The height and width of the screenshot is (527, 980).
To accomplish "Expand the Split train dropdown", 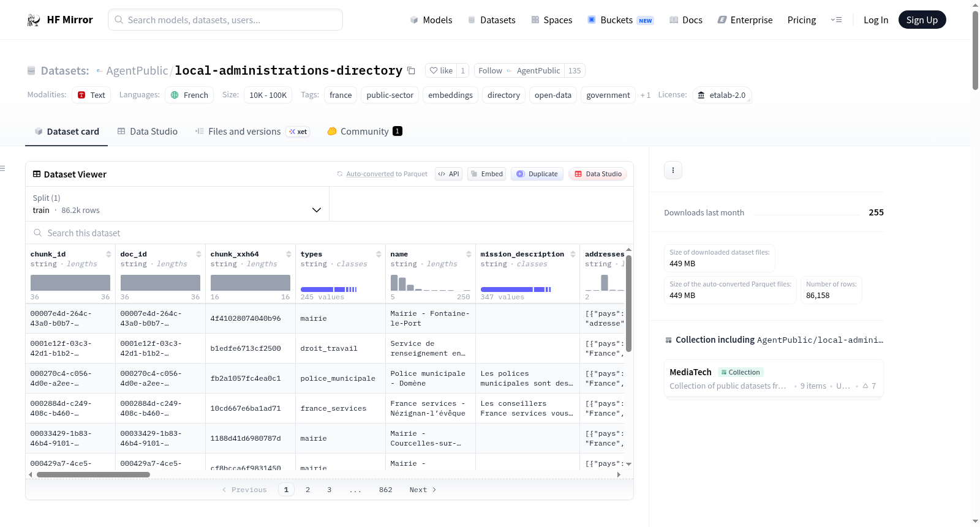I will click(x=178, y=204).
